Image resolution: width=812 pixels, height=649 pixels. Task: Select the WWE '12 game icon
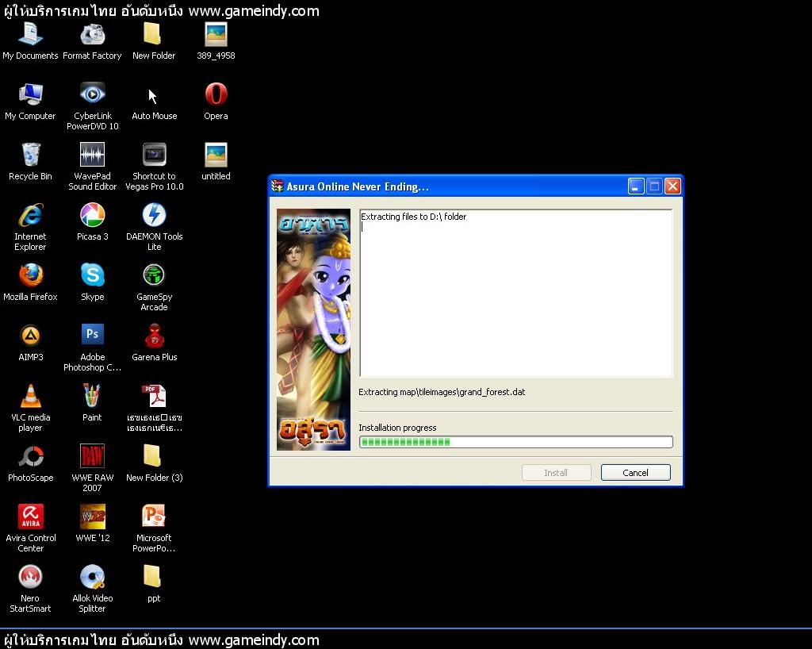(92, 517)
